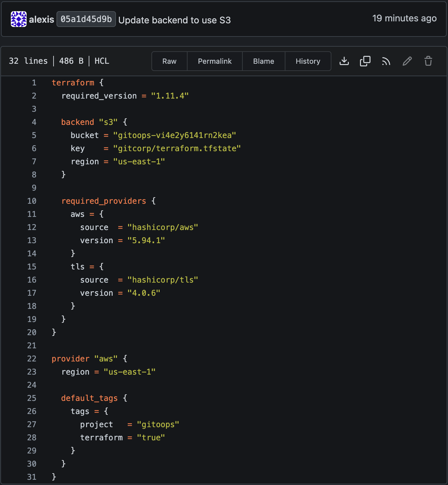Click the "5.94.1" version string
This screenshot has width=448, height=485.
146,241
